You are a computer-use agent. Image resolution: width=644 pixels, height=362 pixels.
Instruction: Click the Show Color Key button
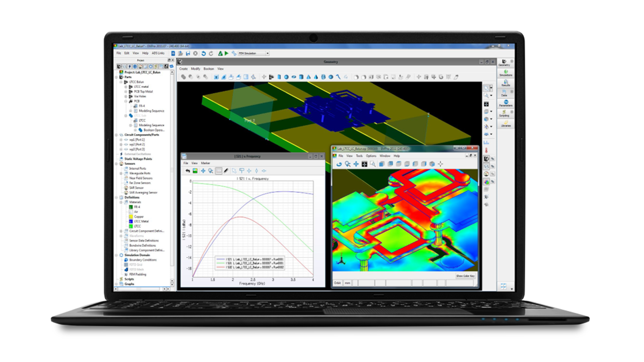tap(465, 276)
